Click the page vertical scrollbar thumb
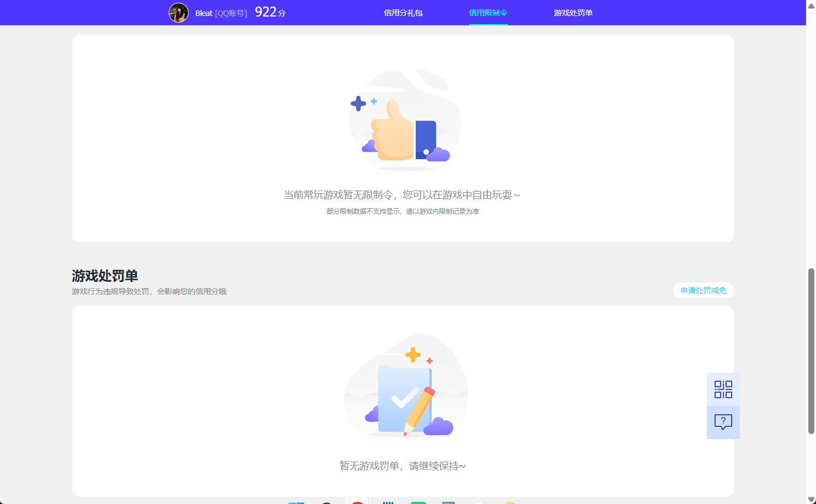This screenshot has height=504, width=816. pyautogui.click(x=811, y=351)
